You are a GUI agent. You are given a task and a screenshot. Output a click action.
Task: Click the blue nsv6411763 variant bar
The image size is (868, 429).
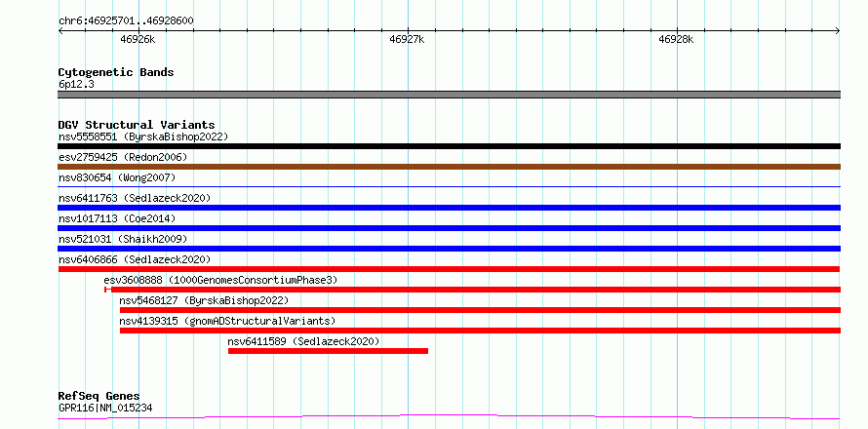coord(449,208)
